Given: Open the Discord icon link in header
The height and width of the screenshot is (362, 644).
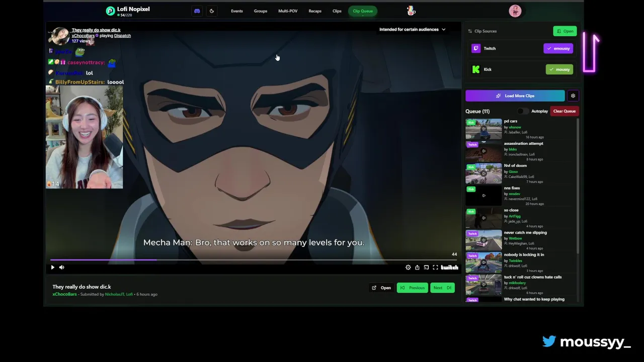Looking at the screenshot, I should [197, 11].
